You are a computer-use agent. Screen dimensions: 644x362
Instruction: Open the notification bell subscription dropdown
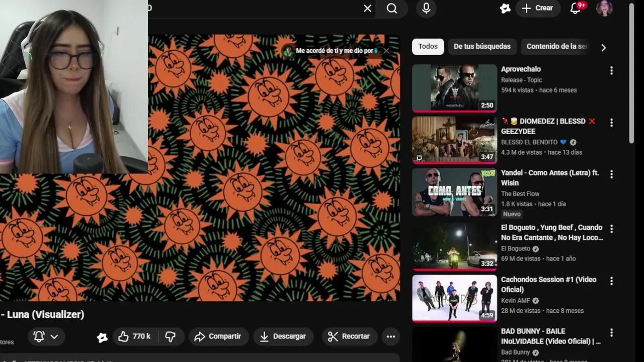[x=46, y=336]
